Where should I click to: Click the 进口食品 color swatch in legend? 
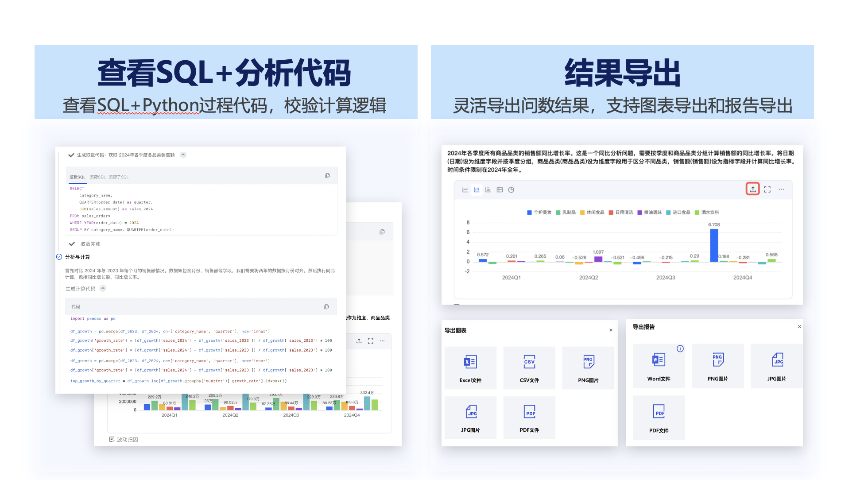(668, 212)
